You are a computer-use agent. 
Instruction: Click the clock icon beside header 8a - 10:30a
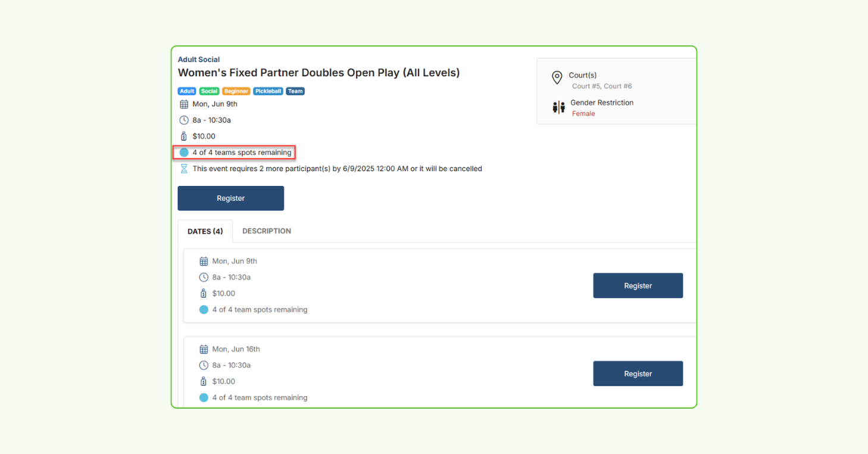pos(184,120)
